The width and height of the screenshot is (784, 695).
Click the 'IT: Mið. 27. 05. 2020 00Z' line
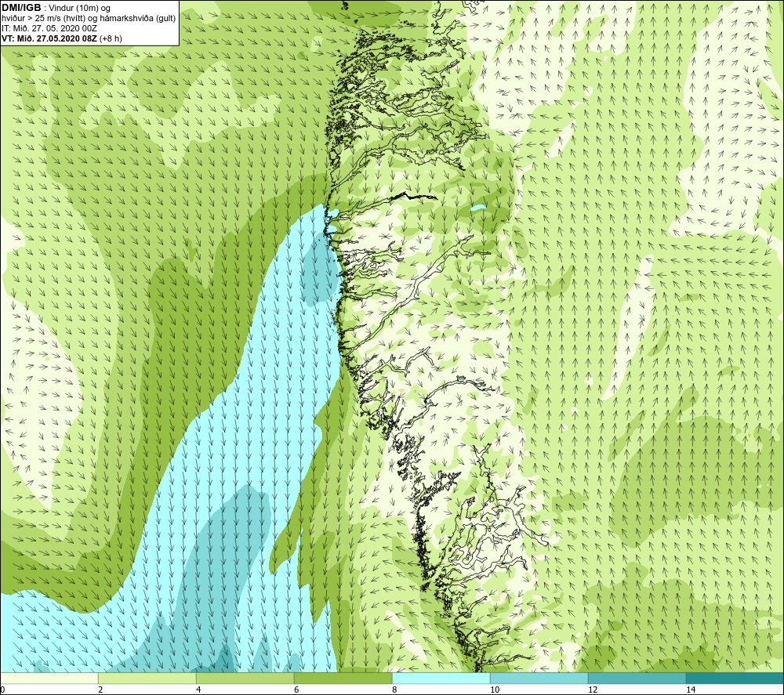49,28
